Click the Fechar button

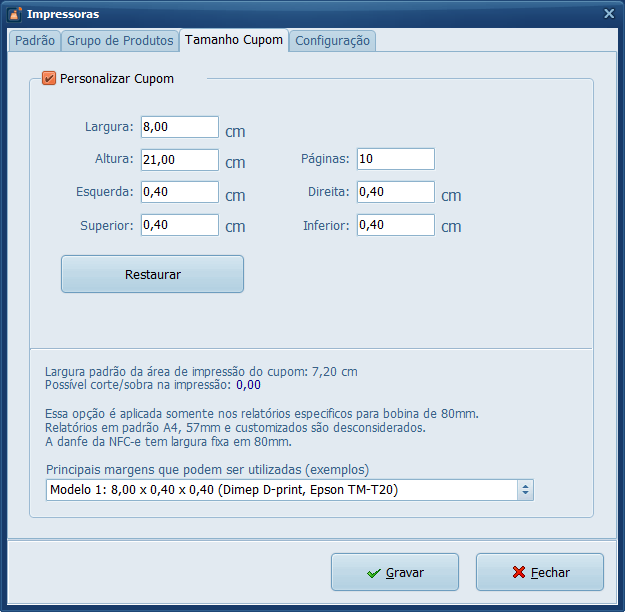tap(540, 573)
